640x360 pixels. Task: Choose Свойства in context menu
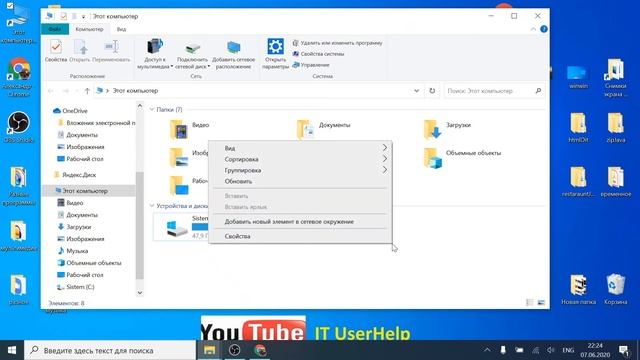click(300, 236)
